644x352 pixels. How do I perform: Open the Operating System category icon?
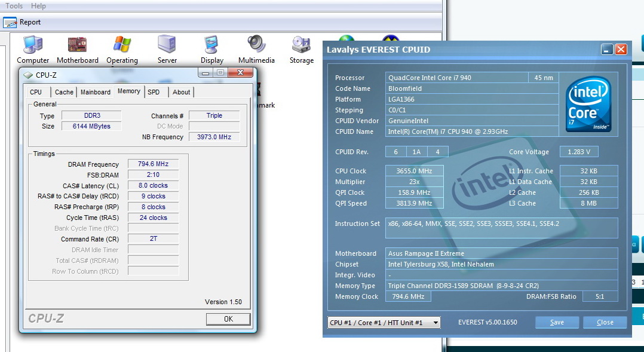point(122,45)
